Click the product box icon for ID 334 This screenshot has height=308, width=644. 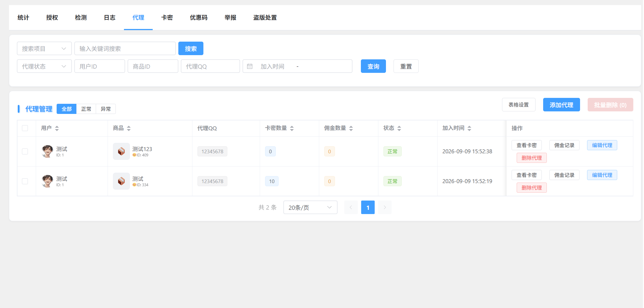click(x=121, y=181)
